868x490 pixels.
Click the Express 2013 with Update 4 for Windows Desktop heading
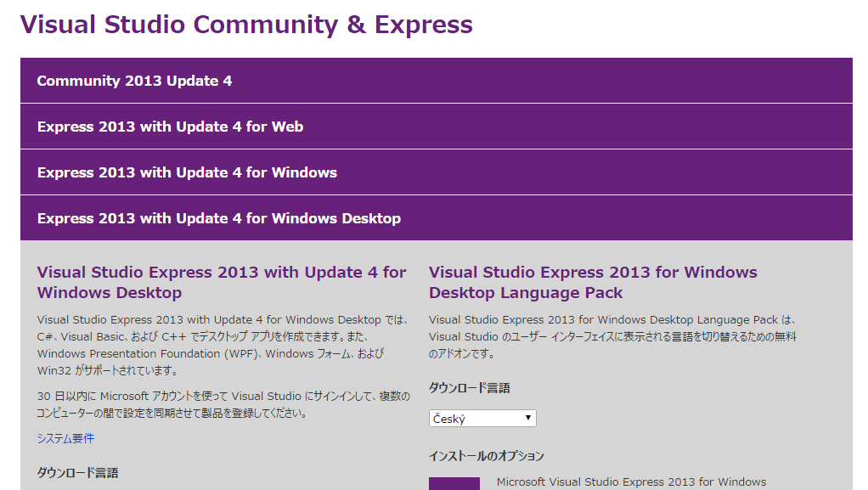[x=222, y=282]
